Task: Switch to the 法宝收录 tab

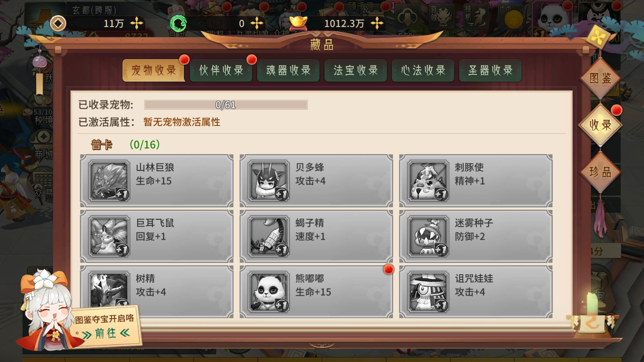Action: pos(356,70)
